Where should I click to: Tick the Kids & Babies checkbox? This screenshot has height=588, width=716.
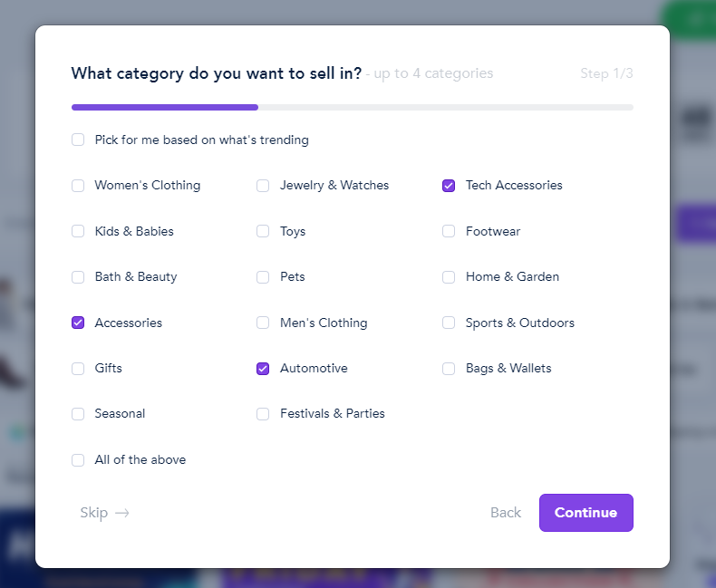coord(78,231)
